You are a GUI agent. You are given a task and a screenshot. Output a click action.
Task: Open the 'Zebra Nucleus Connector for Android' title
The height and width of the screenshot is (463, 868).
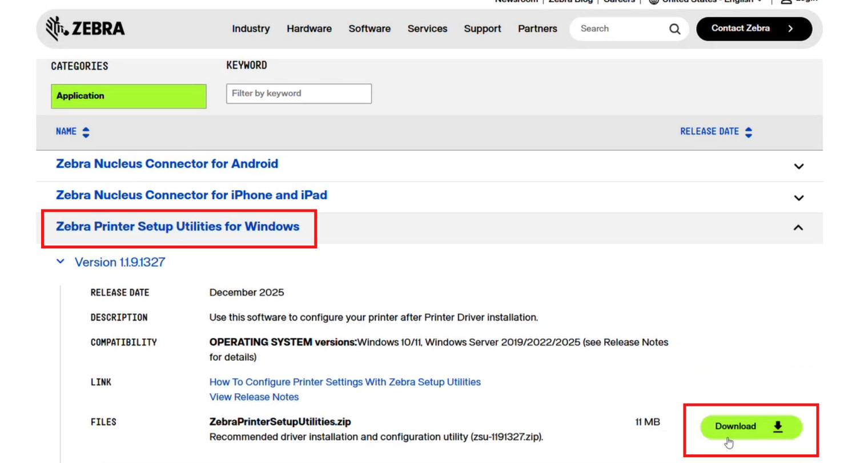click(x=167, y=164)
